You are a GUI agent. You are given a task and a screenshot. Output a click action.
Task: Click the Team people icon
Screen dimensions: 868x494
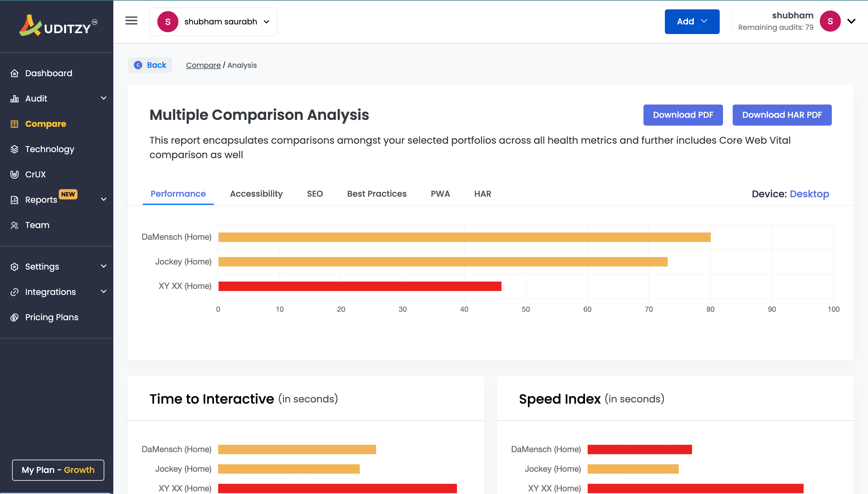pyautogui.click(x=14, y=225)
